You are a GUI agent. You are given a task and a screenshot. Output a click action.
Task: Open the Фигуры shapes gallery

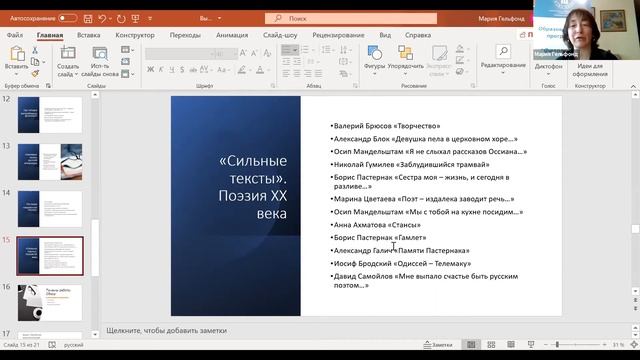coord(374,59)
